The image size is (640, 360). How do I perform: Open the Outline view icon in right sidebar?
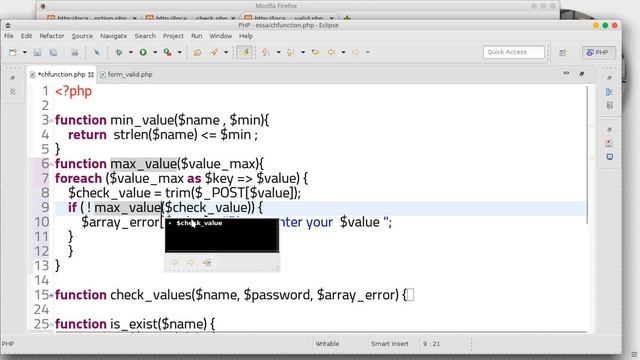pyautogui.click(x=609, y=92)
